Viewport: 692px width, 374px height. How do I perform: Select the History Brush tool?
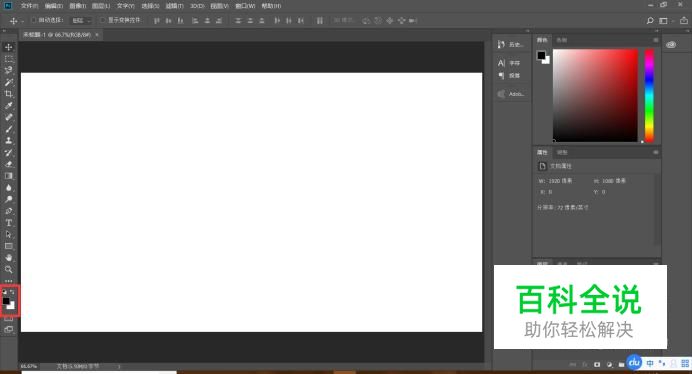point(8,152)
